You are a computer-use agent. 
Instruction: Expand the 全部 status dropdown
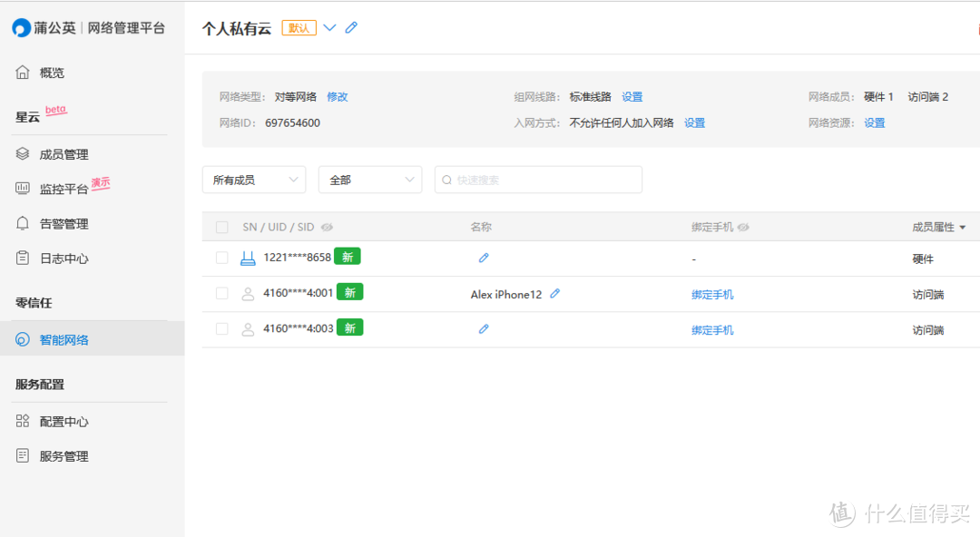370,180
